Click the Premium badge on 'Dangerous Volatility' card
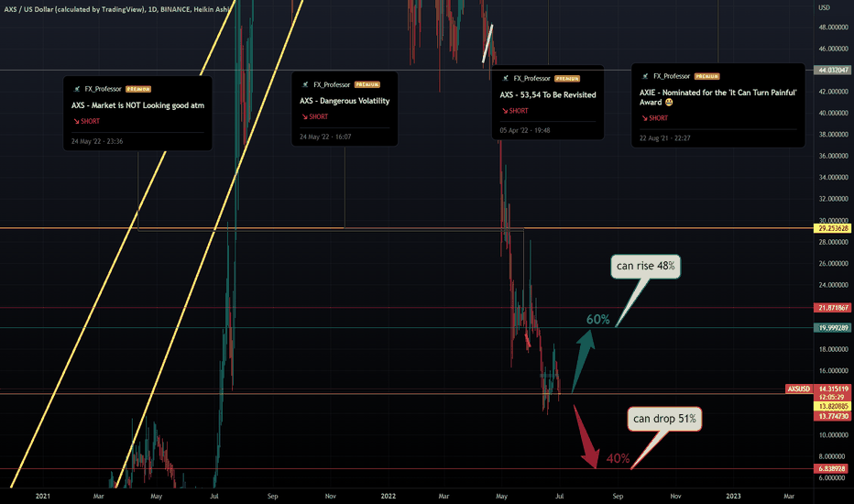 coord(367,84)
